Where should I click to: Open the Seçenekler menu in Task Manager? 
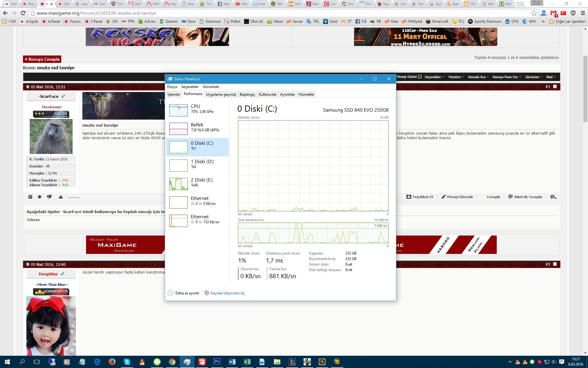(190, 87)
